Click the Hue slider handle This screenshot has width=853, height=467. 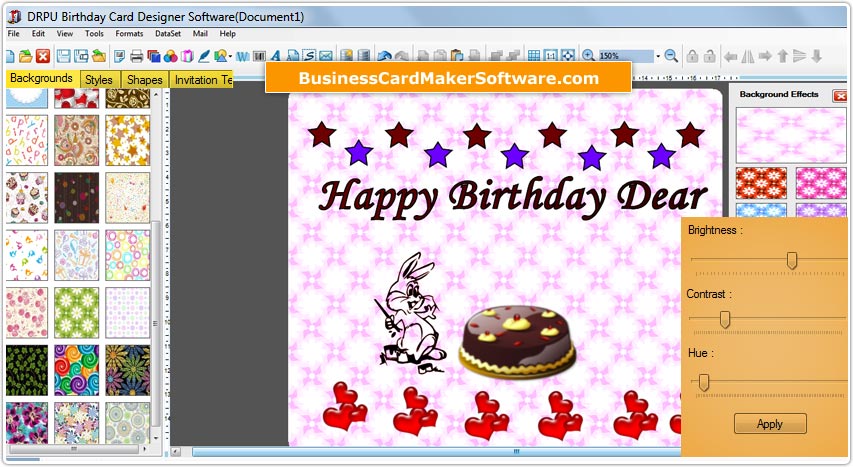point(703,382)
